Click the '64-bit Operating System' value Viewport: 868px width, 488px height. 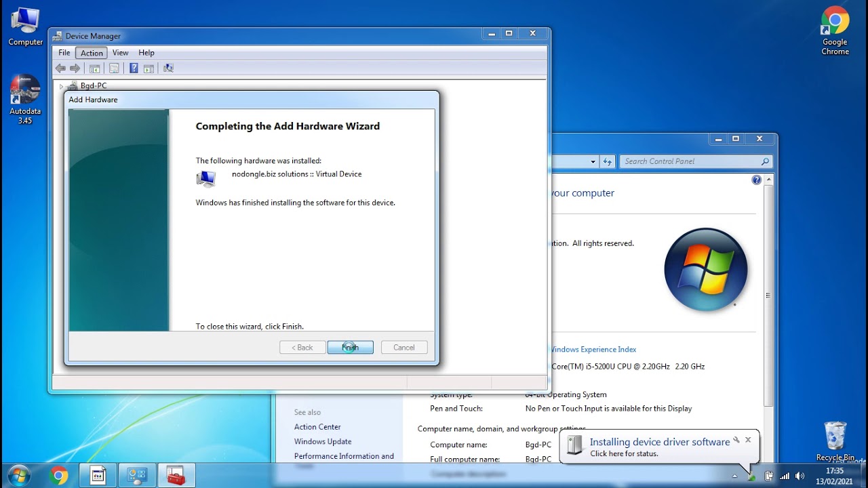(566, 394)
